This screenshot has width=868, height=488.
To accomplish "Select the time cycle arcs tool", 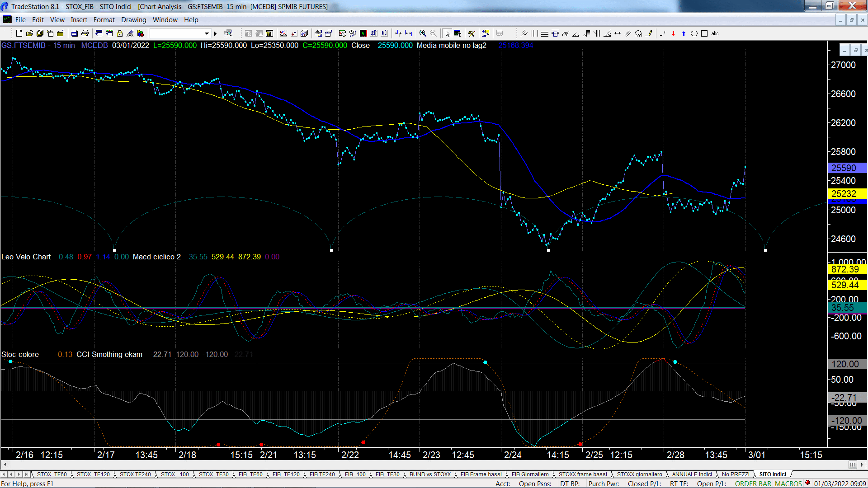I will (638, 33).
